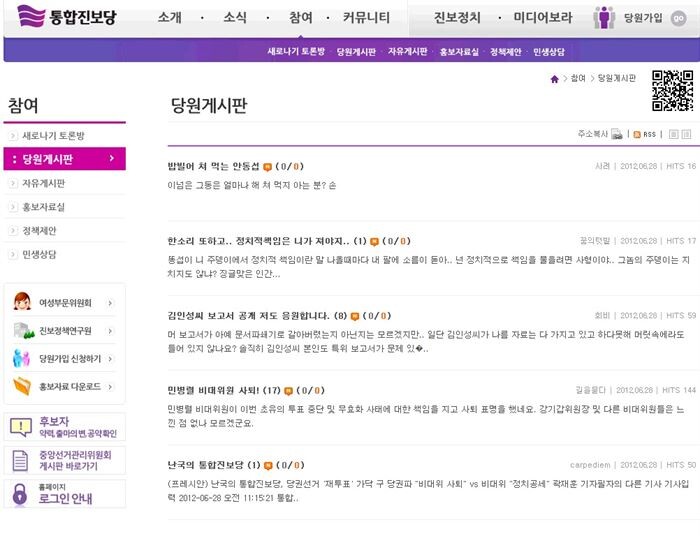Viewport: 700px width, 536px height.
Task: Switch to summary view layout icon
Action: (686, 134)
